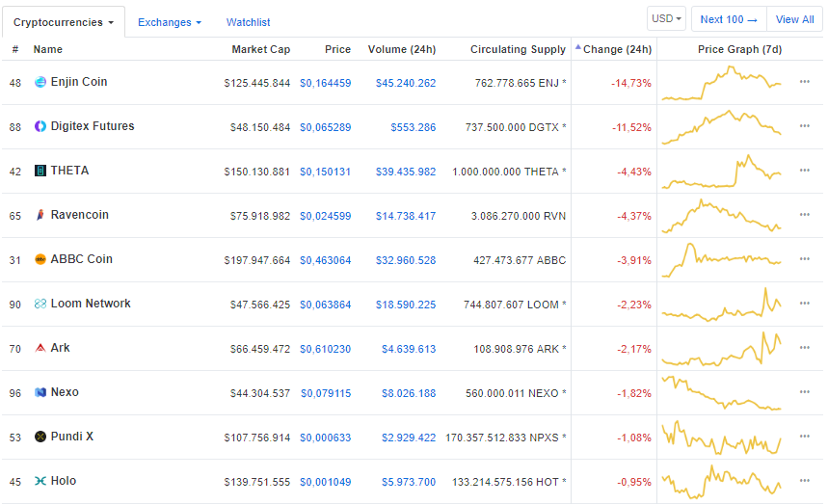Open more options for Digitex Futures row
Screen dimensions: 828x504
tap(804, 126)
